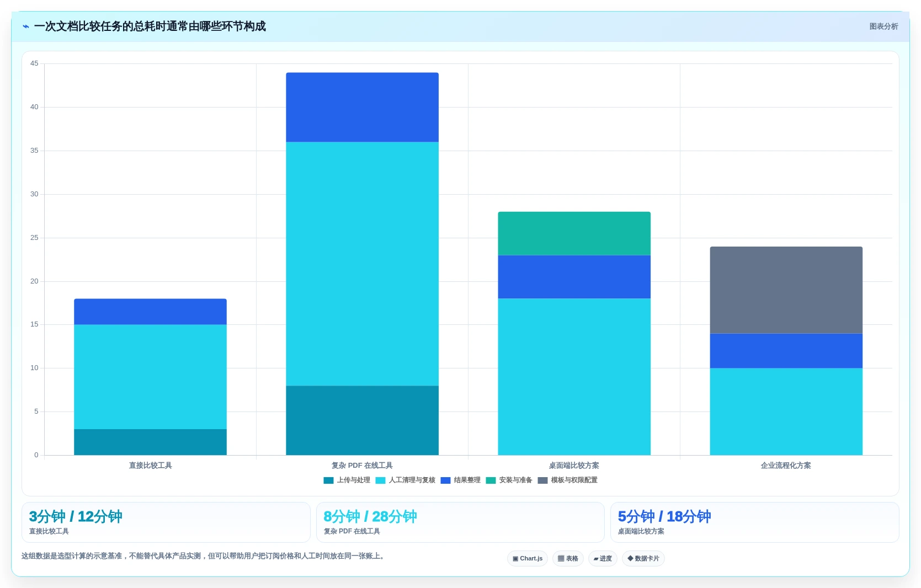The height and width of the screenshot is (588, 921).
Task: Click the bar icon in the 进度 chip
Action: click(x=596, y=559)
